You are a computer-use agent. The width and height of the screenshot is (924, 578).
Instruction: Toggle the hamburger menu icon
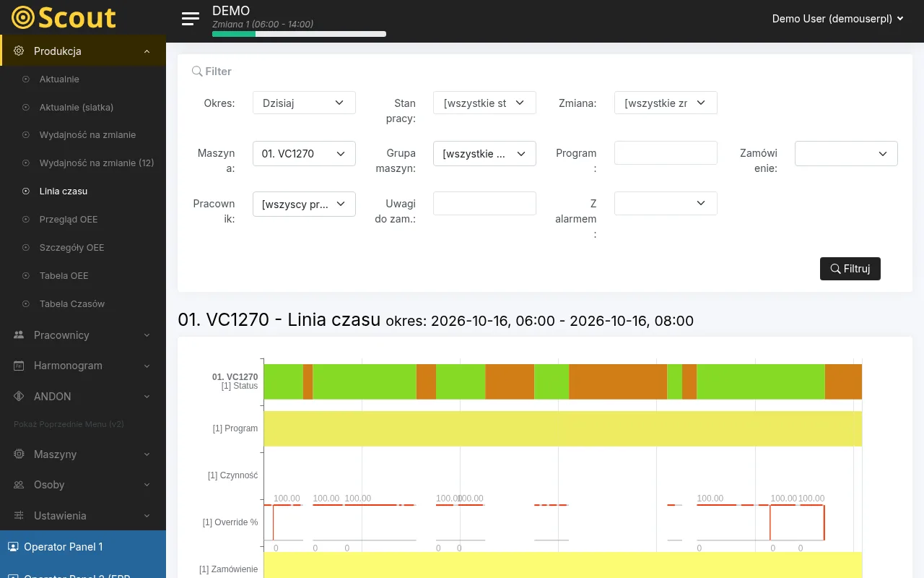191,19
